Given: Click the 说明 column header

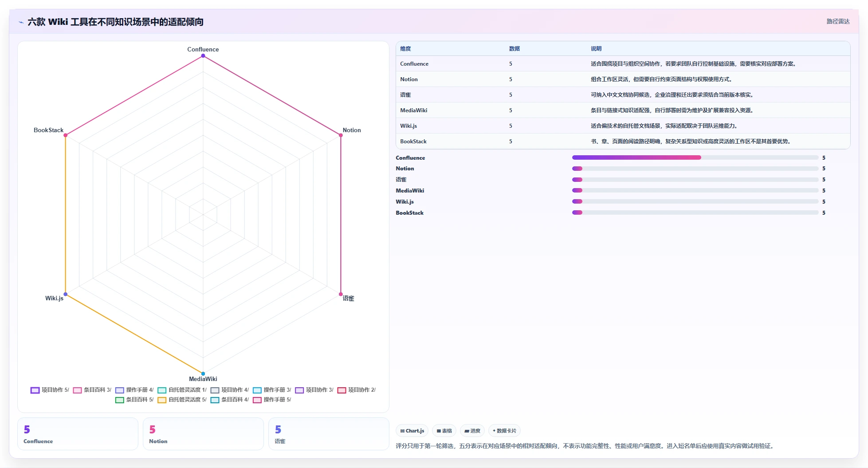Looking at the screenshot, I should click(x=596, y=49).
